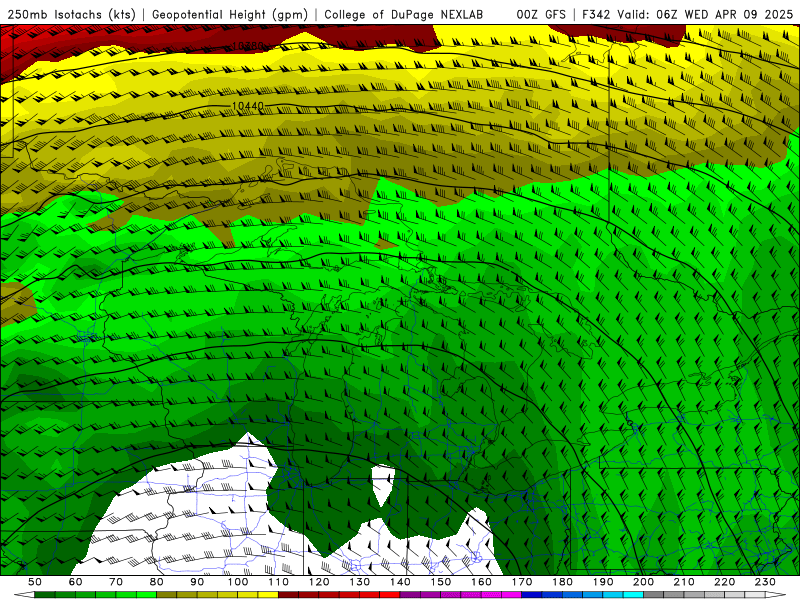Viewport: 800px width, 600px height.
Task: Select the bright yellow swatch just before 110
Action: point(268,595)
